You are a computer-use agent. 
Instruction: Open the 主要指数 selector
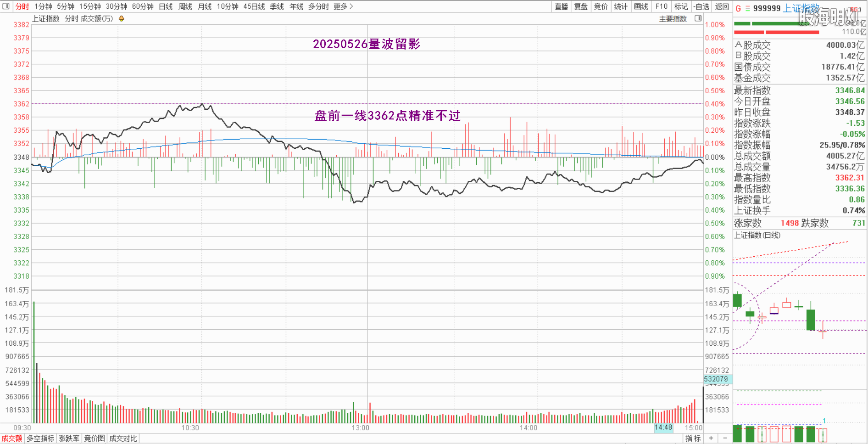(673, 19)
